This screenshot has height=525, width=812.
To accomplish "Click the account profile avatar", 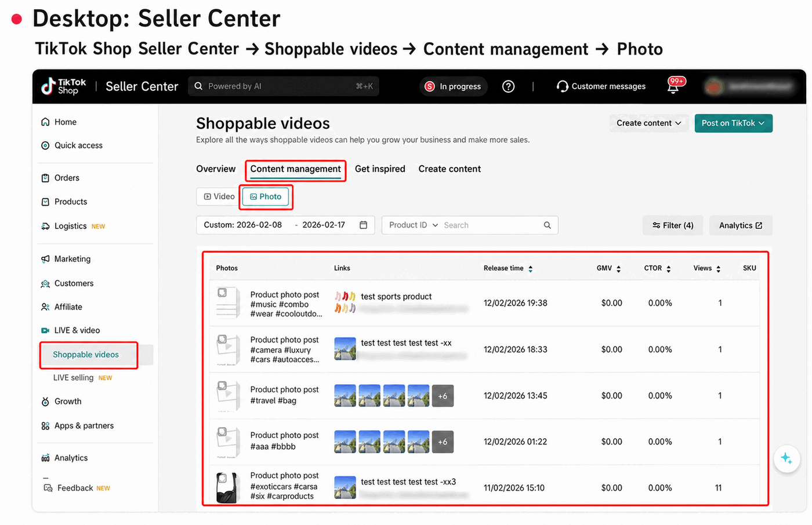I will pos(714,86).
